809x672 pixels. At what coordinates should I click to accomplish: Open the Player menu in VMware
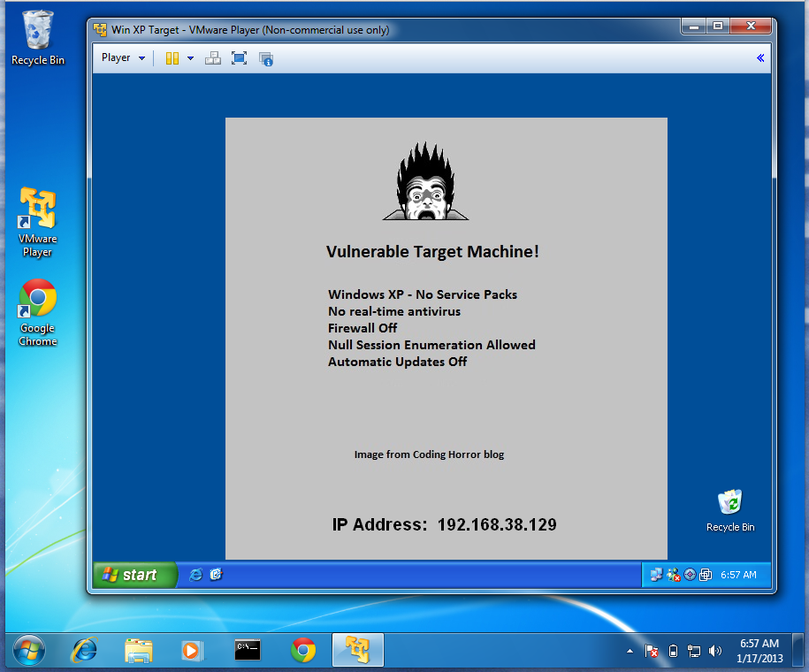point(116,57)
